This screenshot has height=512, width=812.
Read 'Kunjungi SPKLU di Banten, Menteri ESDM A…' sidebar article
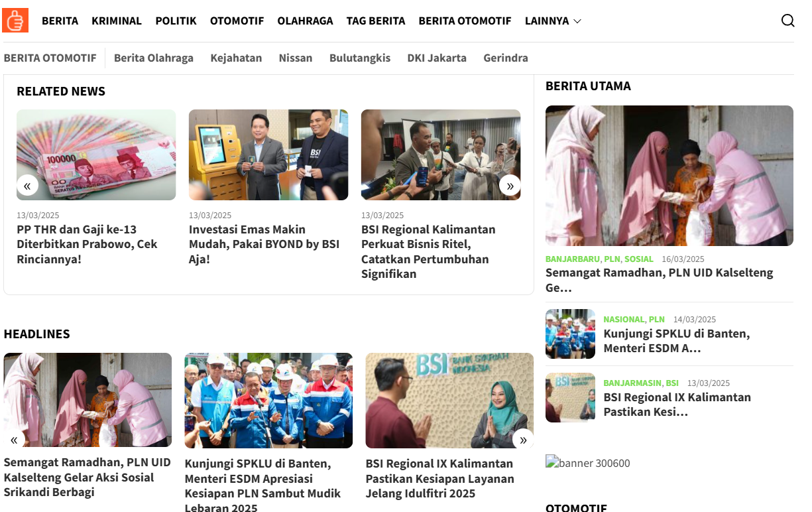pyautogui.click(x=677, y=341)
